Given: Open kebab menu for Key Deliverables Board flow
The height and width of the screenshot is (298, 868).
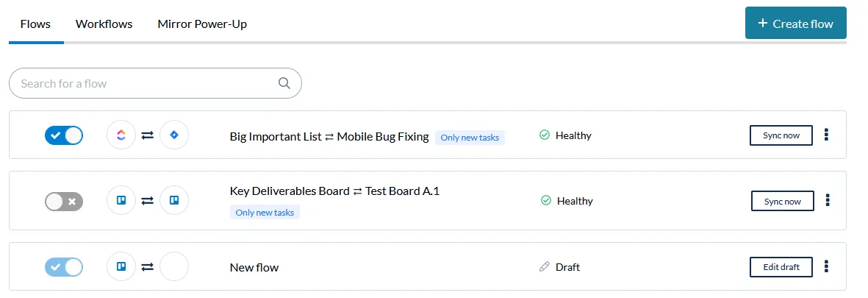Looking at the screenshot, I should 828,200.
